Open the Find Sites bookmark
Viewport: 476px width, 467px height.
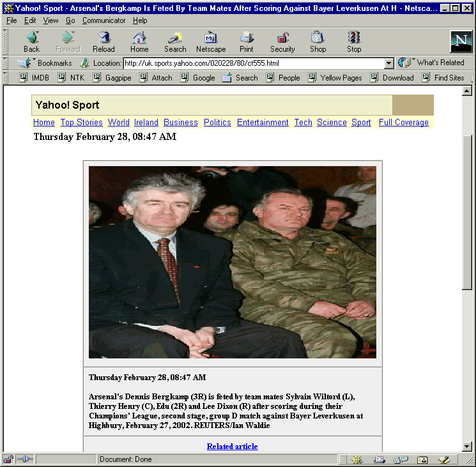tap(443, 78)
